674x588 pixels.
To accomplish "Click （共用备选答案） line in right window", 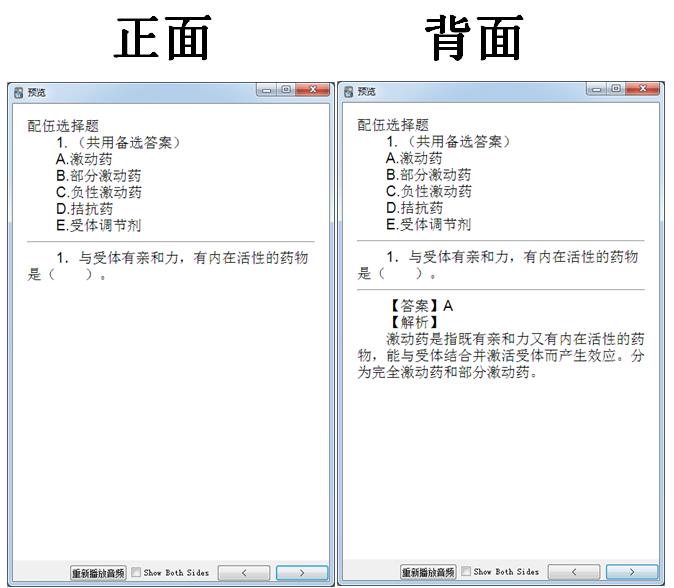I will point(448,142).
